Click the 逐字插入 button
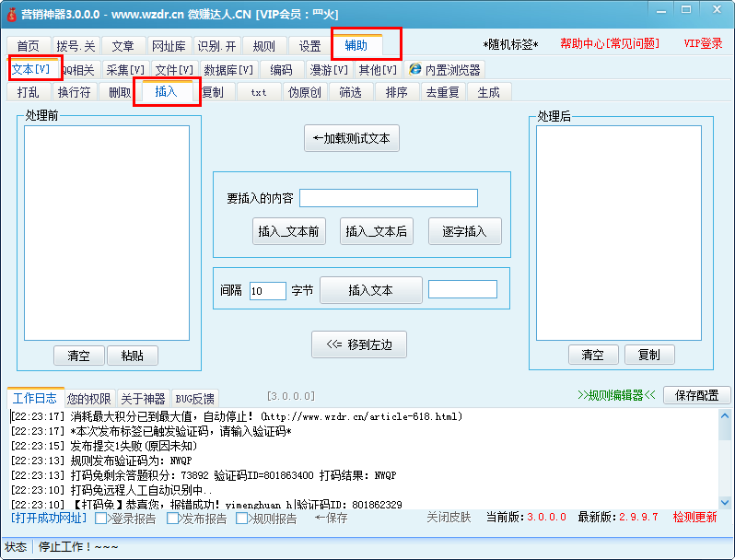Screen dimensions: 735x560 464,231
